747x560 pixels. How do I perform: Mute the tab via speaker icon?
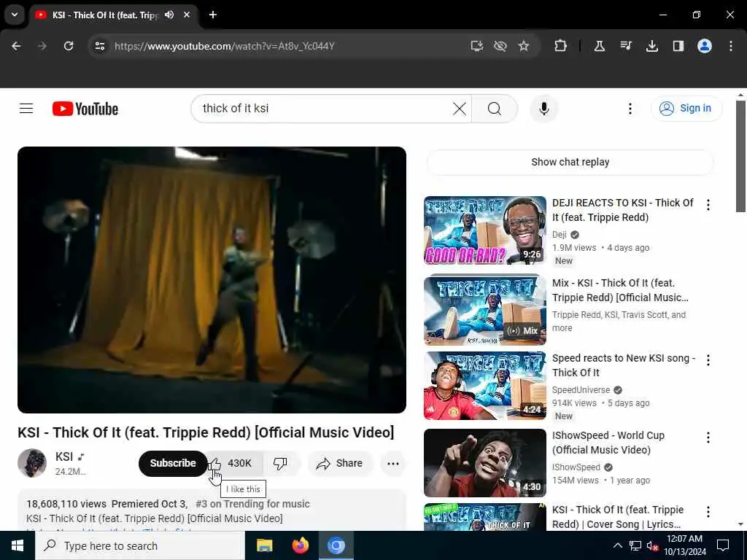169,15
